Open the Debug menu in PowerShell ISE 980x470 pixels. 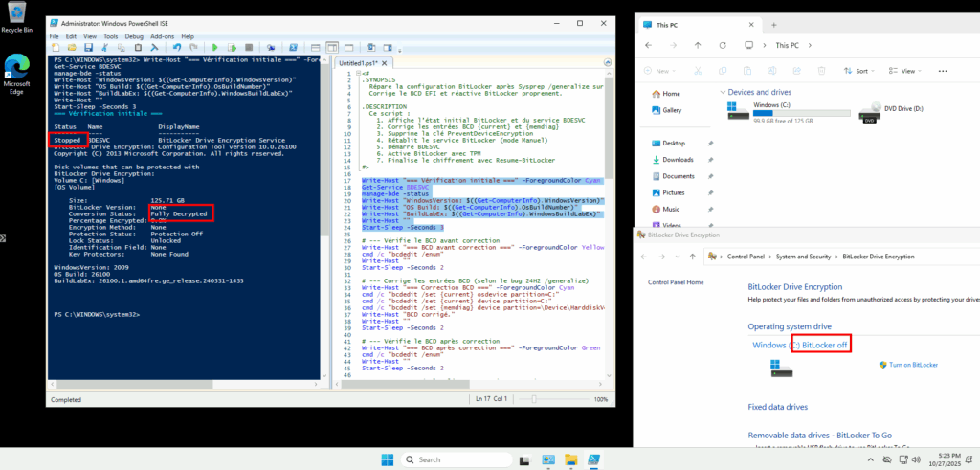(134, 35)
